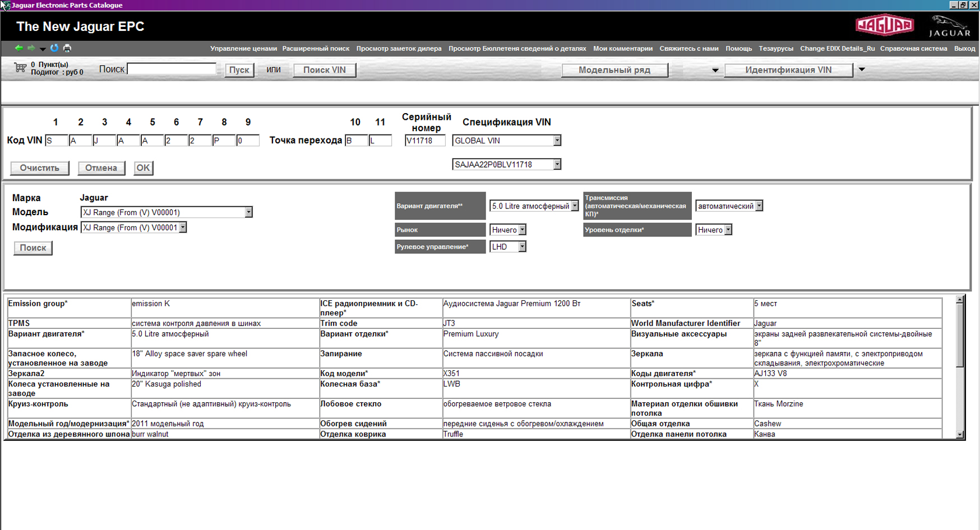Open the Вариант двигателя 5.0 Litre dropdown
Screen dimensions: 980x530
click(575, 206)
